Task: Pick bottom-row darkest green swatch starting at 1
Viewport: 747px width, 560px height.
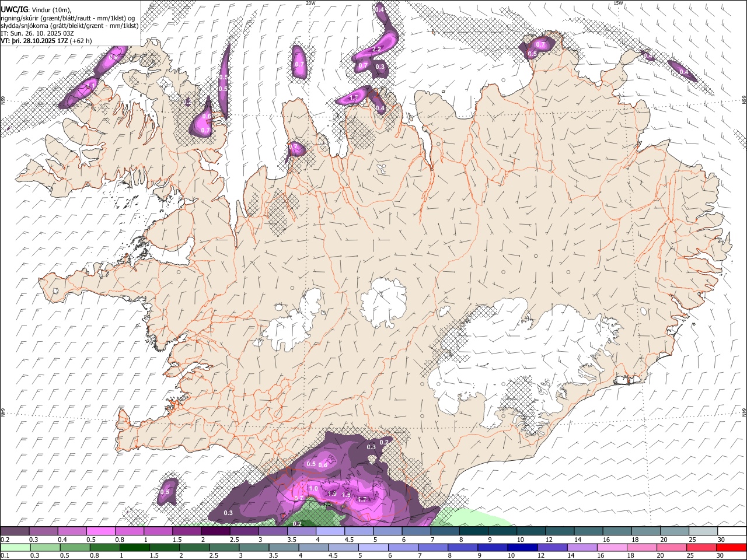Action: 135,547
